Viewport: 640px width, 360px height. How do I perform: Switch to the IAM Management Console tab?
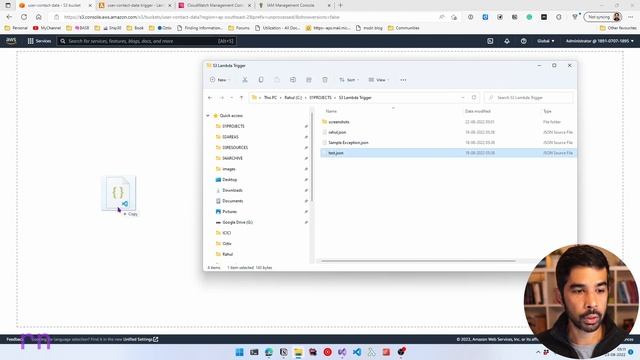click(x=295, y=5)
